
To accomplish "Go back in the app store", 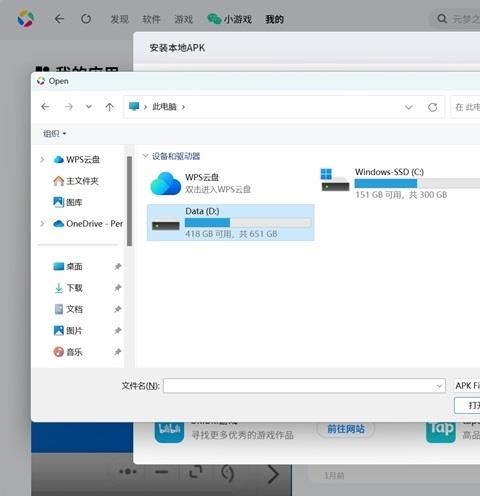I will pos(59,19).
